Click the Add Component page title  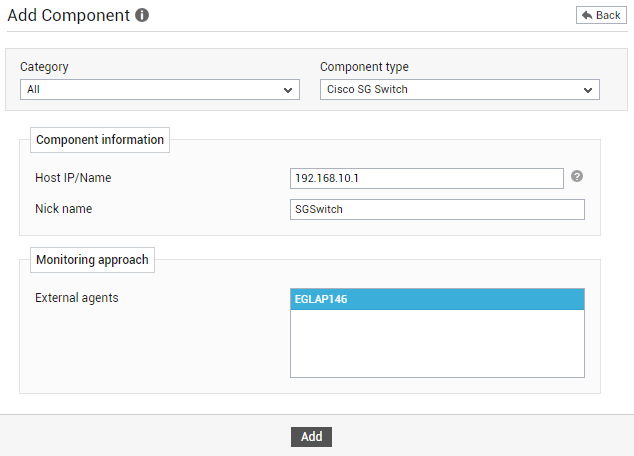(x=69, y=15)
